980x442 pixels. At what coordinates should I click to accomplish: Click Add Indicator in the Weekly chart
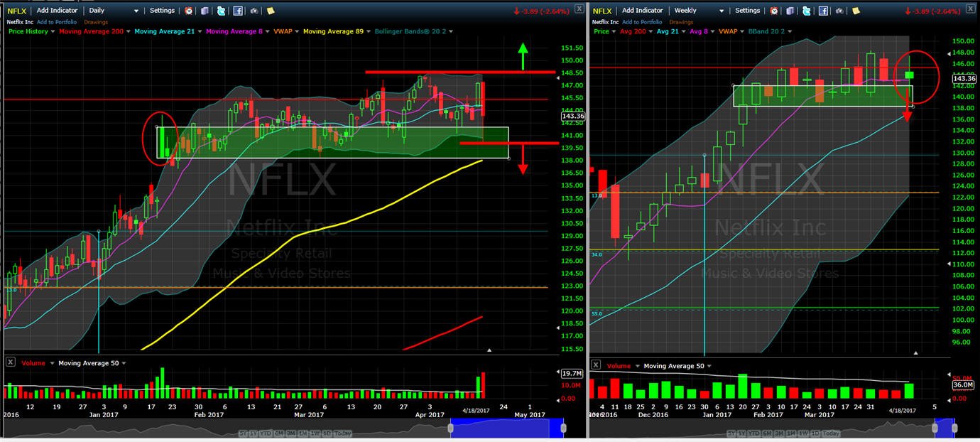(x=643, y=11)
